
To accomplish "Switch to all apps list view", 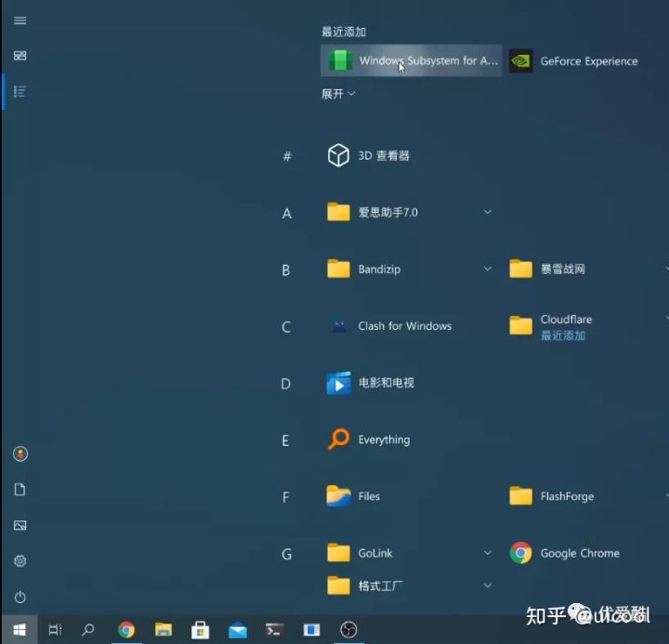I will pyautogui.click(x=20, y=91).
